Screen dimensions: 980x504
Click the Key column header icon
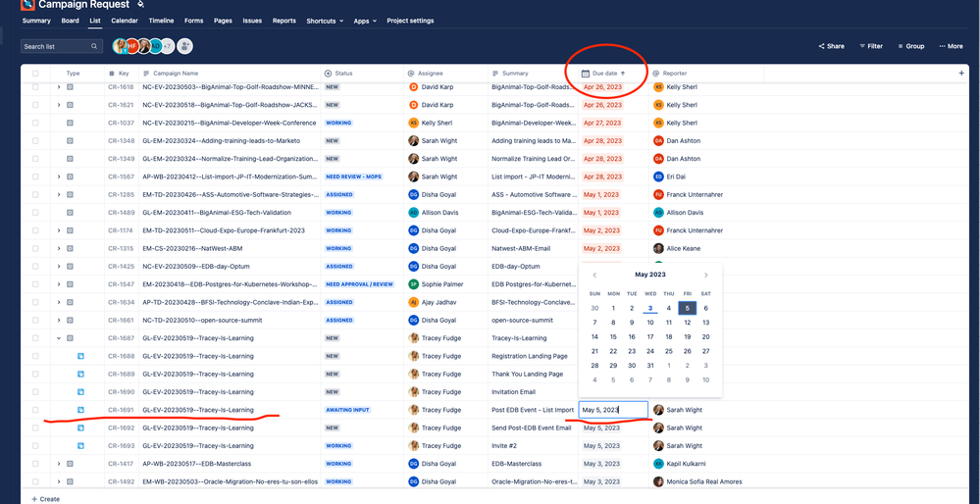(111, 74)
